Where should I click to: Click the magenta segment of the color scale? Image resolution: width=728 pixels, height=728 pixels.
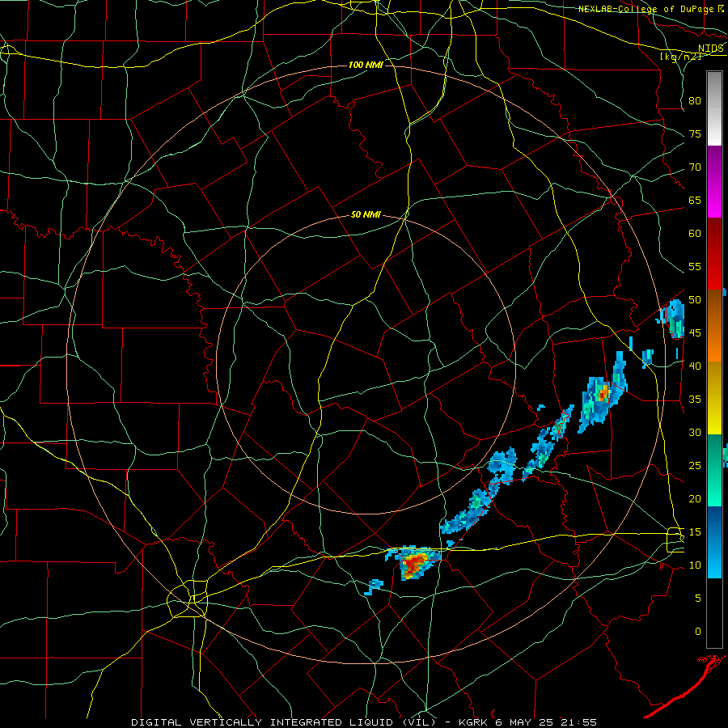[x=714, y=182]
